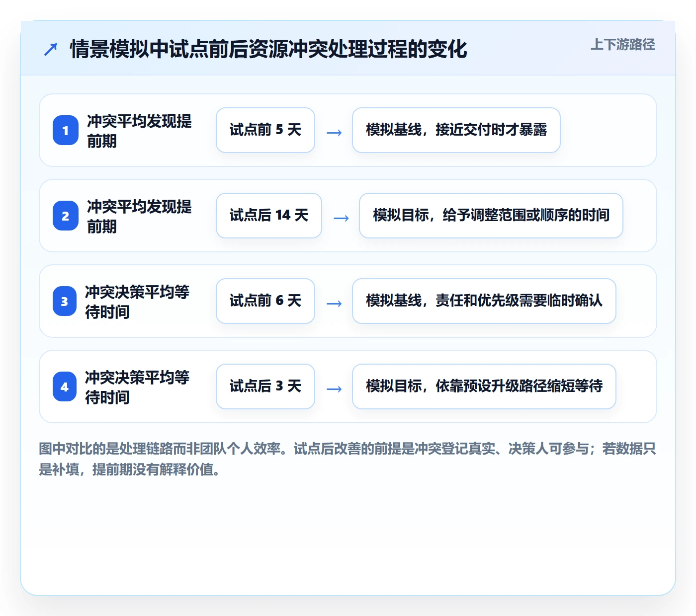This screenshot has width=696, height=616.
Task: Click the blue step badge numbered 2
Action: click(66, 216)
